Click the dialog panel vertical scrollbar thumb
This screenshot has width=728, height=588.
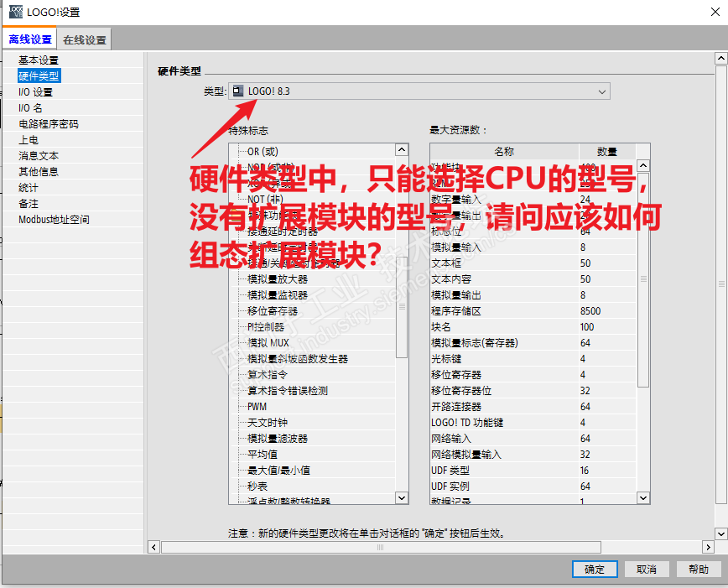pos(720,284)
